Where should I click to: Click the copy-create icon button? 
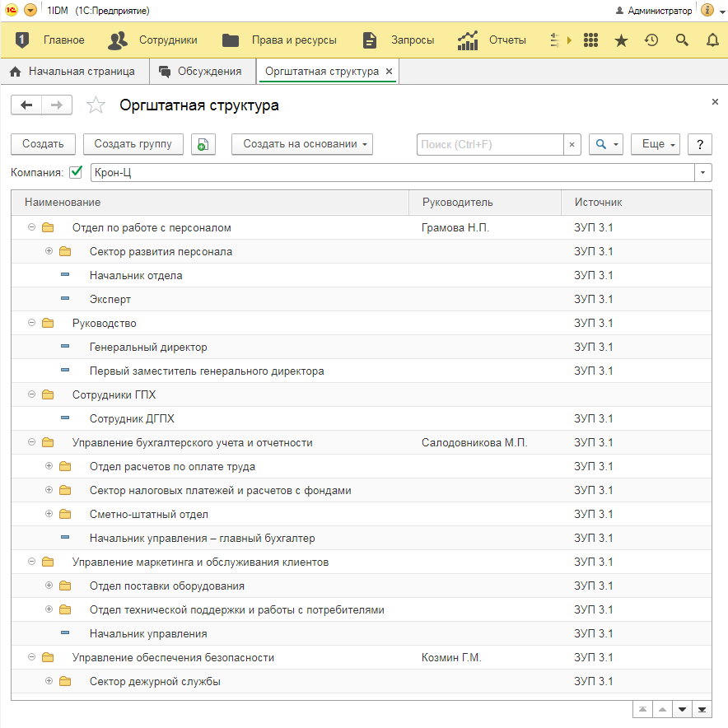pos(203,144)
